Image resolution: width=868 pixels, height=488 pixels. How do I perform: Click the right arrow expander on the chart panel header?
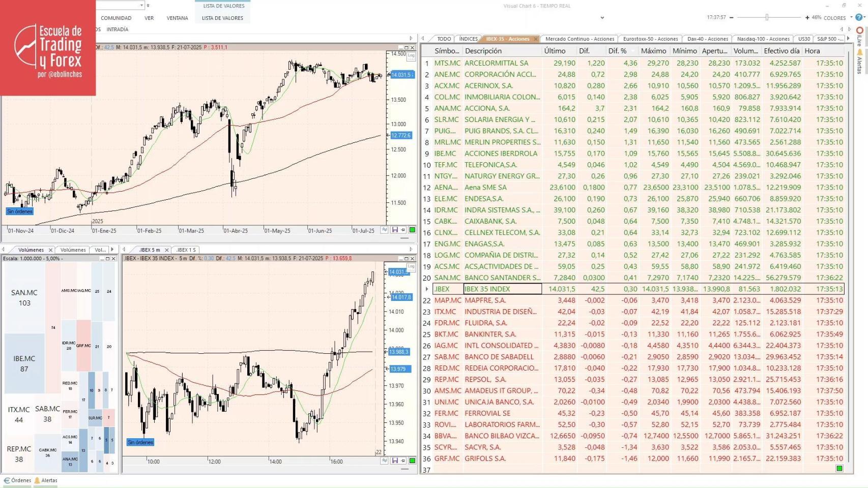(x=412, y=37)
